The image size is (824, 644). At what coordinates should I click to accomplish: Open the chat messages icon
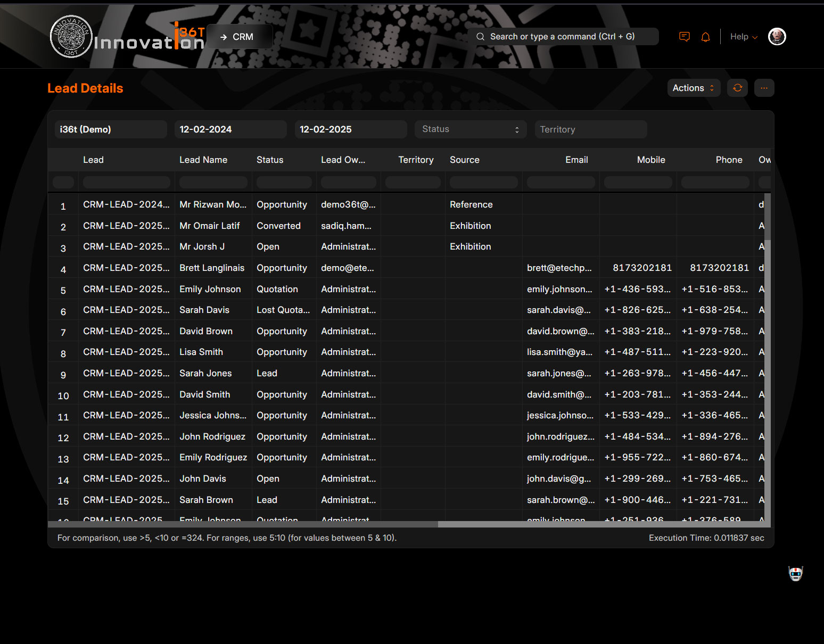click(x=685, y=37)
